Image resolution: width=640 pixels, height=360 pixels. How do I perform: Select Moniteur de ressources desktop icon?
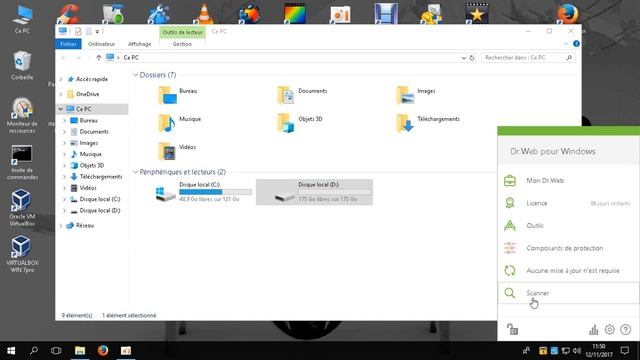coord(22,116)
